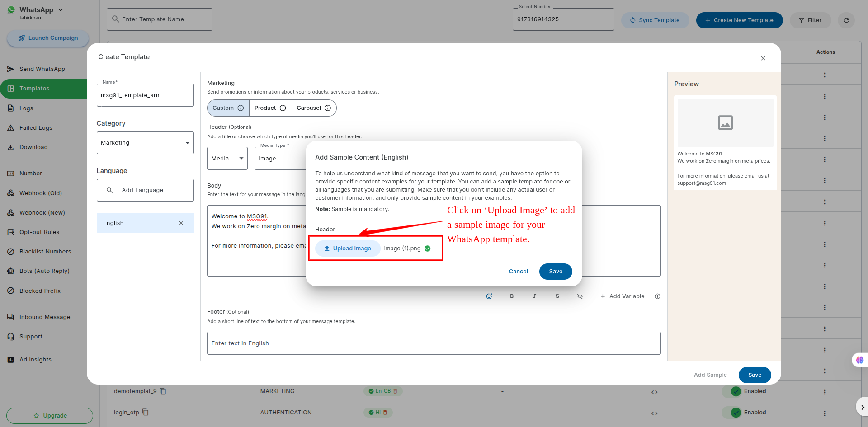Select the Custom marketing type

point(228,108)
